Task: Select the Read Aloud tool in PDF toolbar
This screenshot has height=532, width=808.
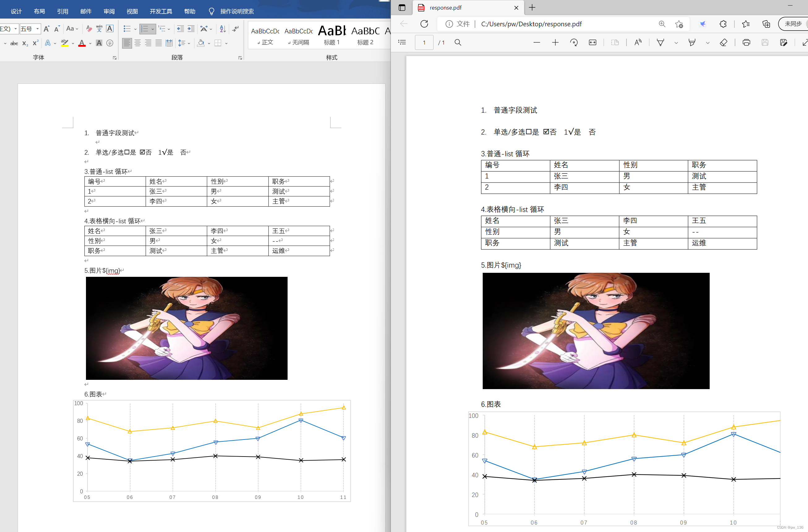Action: tap(638, 42)
